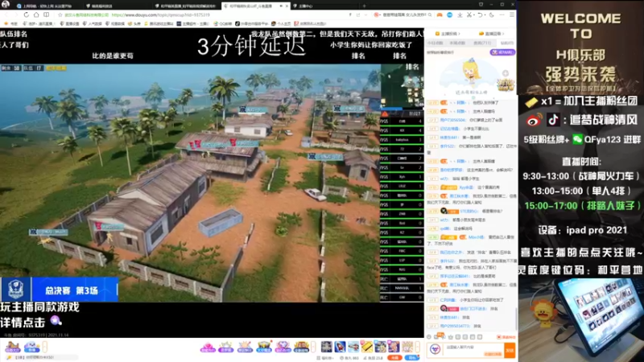Open the gold trophy gift thumbnail in chat
The height and width of the screenshot is (362, 644).
[506, 84]
